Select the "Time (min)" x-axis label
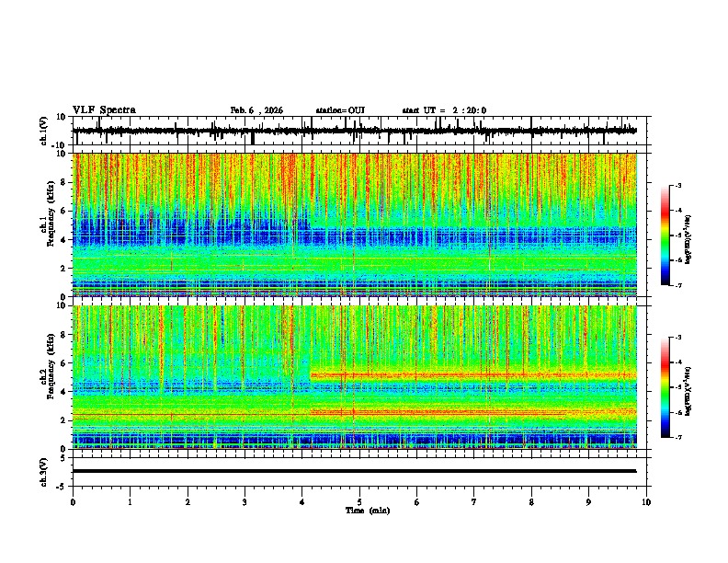The height and width of the screenshot is (563, 728). click(x=368, y=511)
